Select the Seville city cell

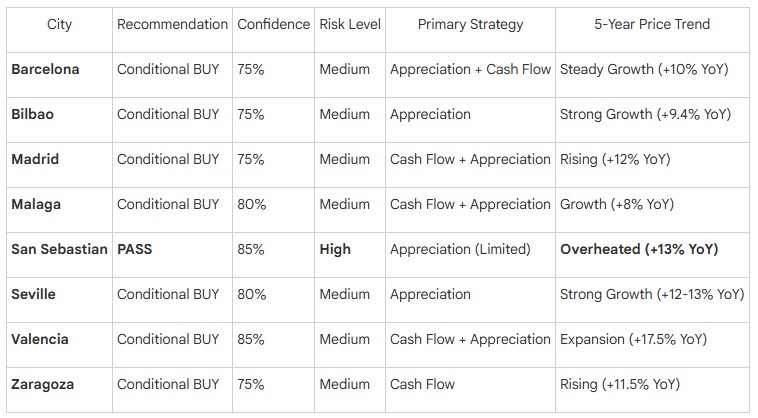[x=33, y=294]
